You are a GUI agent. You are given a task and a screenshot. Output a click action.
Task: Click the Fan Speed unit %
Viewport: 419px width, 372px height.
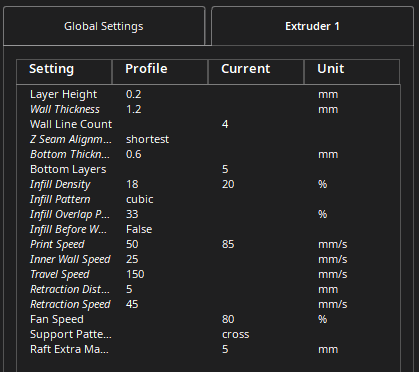tap(322, 319)
